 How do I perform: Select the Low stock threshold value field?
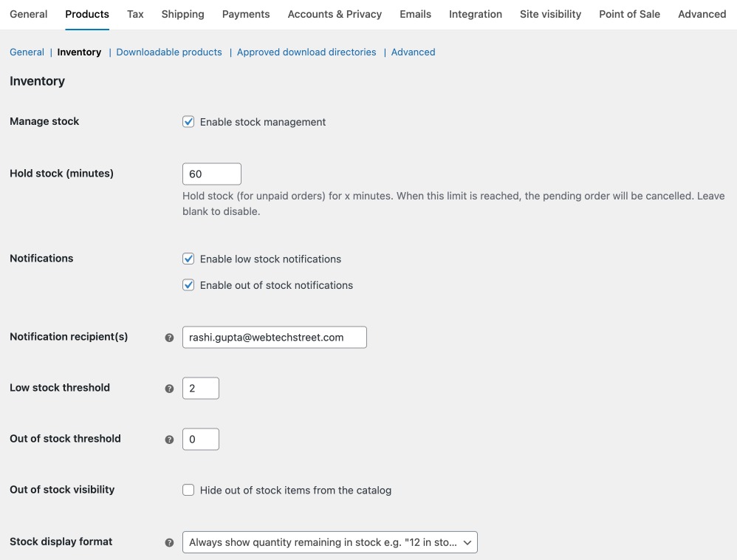click(x=200, y=388)
